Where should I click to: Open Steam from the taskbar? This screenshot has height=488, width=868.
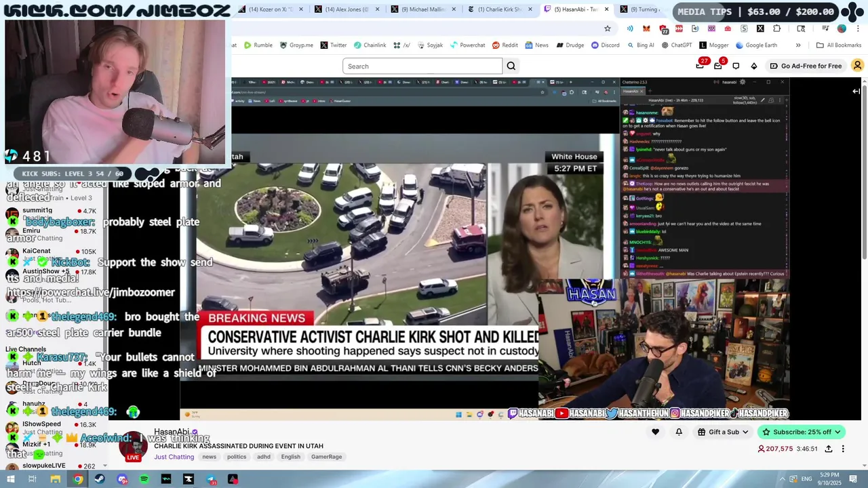100,479
